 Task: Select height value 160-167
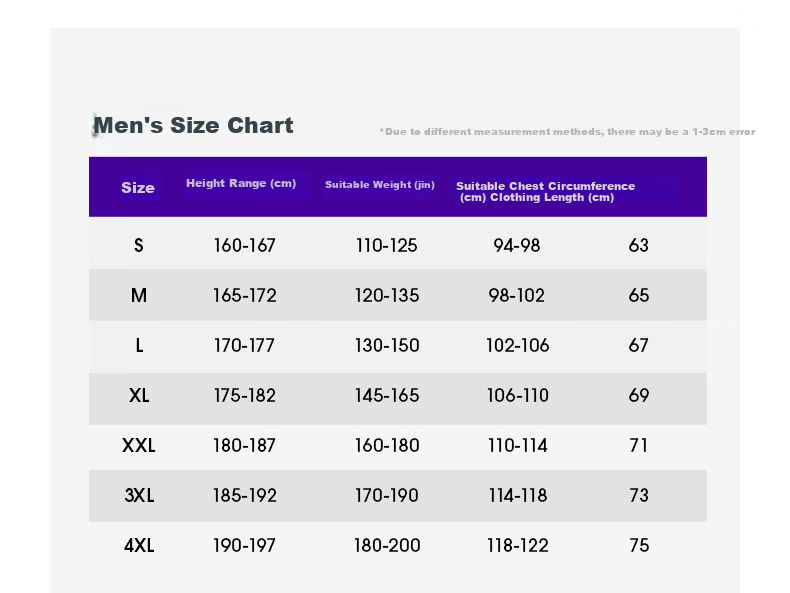point(244,245)
